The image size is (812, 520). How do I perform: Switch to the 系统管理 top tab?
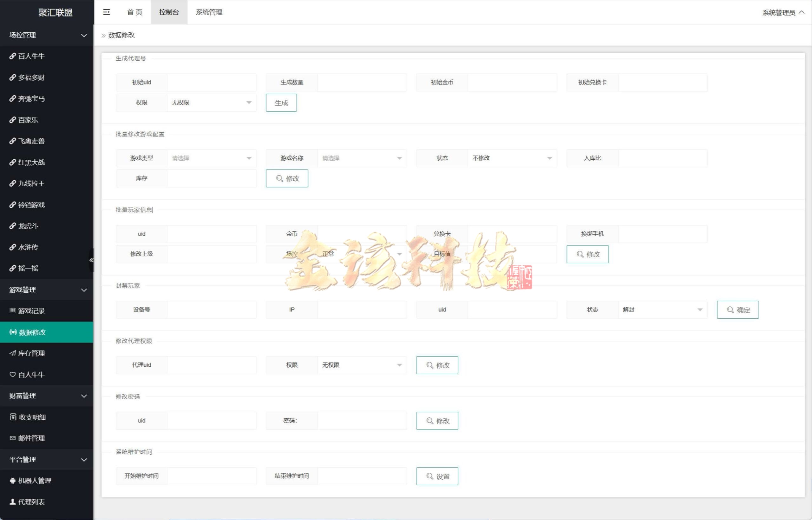209,12
